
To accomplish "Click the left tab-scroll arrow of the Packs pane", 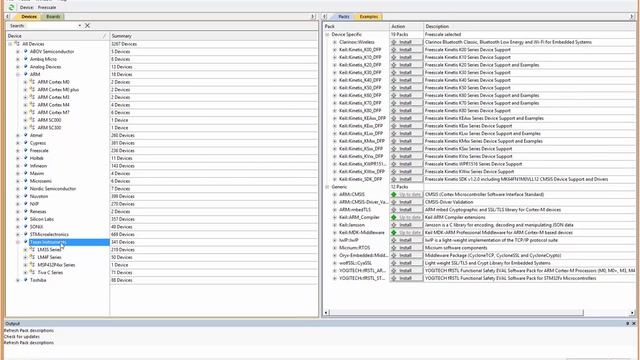I will [x=325, y=16].
